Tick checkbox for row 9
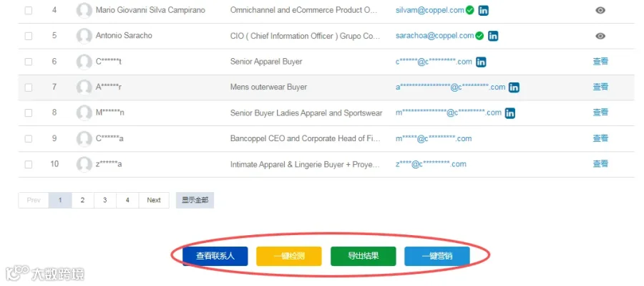The width and height of the screenshot is (644, 286). pyautogui.click(x=29, y=138)
